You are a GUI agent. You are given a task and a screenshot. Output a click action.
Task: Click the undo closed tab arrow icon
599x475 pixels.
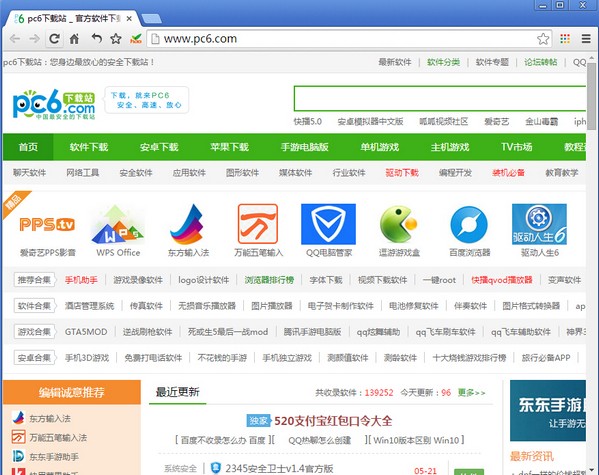[x=97, y=38]
